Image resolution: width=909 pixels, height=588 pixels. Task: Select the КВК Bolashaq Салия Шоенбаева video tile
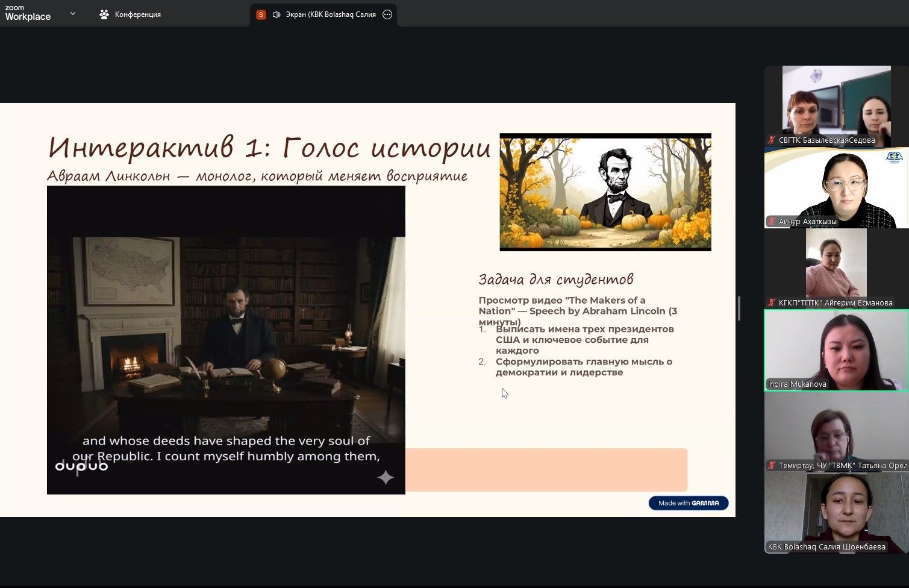point(836,513)
